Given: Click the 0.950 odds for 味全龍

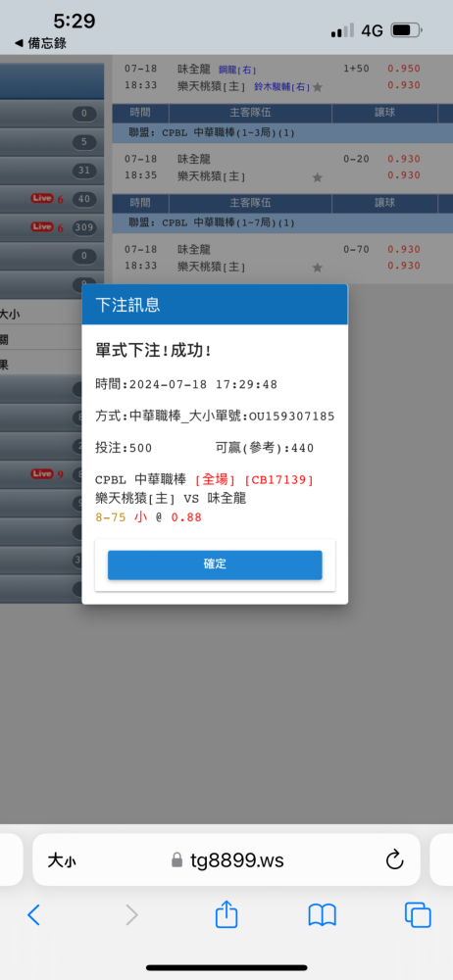Looking at the screenshot, I should point(404,69).
